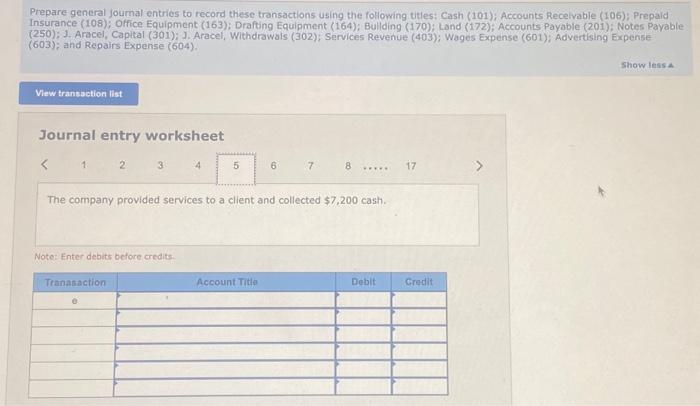Open Account Title cell in last row
This screenshot has width=700, height=406.
pyautogui.click(x=224, y=387)
